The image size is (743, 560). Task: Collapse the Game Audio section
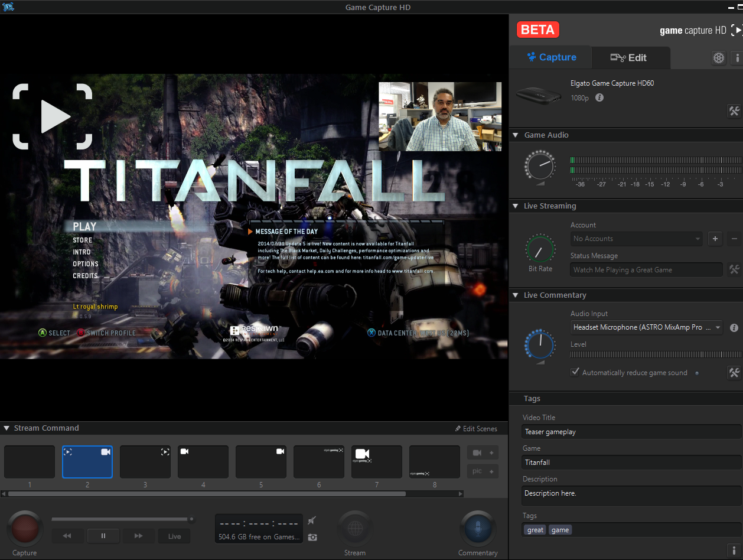click(x=516, y=135)
